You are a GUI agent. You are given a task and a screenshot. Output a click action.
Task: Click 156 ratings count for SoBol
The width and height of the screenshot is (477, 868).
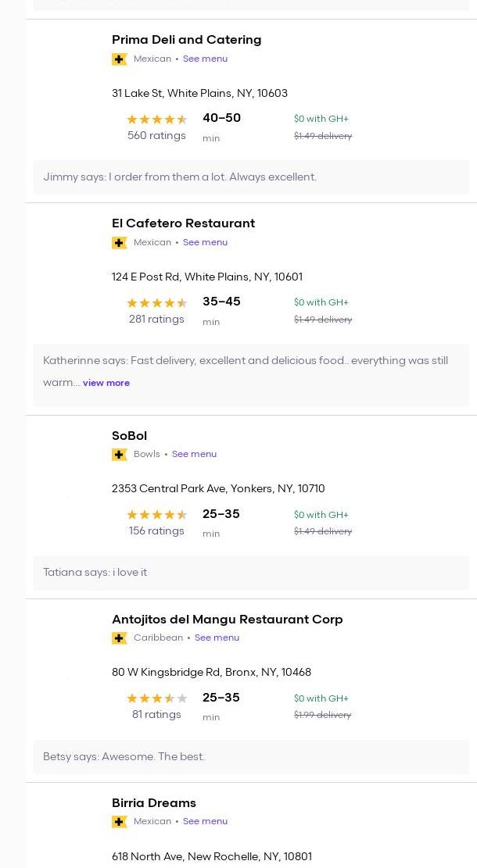(x=156, y=531)
